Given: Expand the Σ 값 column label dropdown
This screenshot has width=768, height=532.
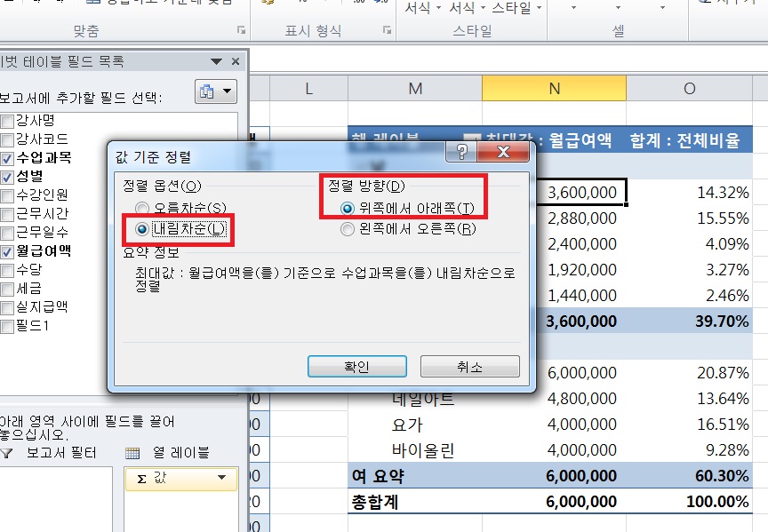Looking at the screenshot, I should [220, 480].
